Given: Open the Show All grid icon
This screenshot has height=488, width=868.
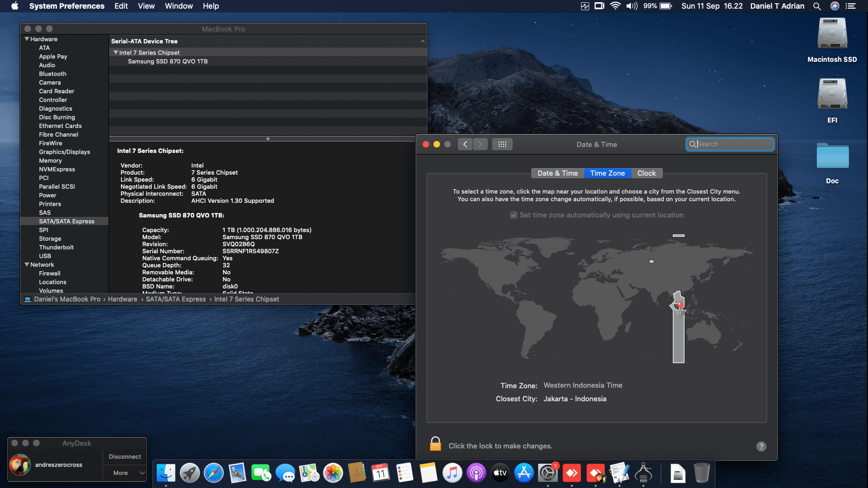Looking at the screenshot, I should tap(502, 144).
